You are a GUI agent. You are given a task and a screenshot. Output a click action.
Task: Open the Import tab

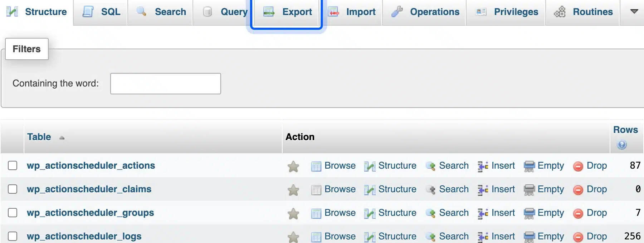352,12
